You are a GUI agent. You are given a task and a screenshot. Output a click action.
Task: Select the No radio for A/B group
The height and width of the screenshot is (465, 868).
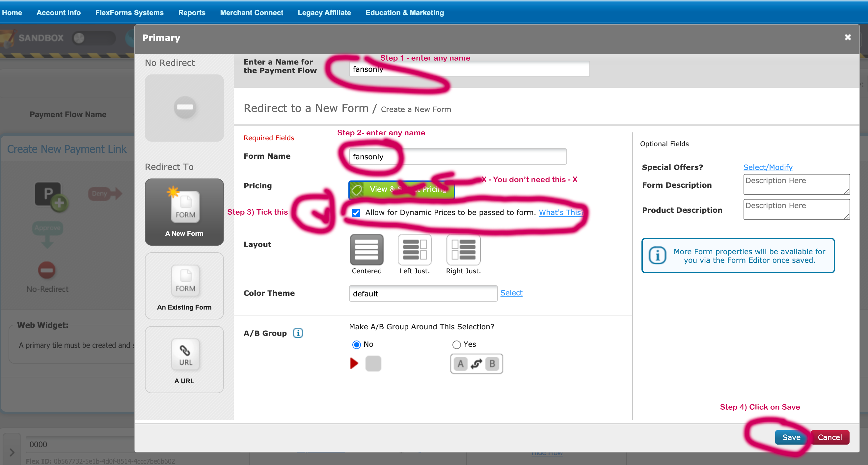356,344
